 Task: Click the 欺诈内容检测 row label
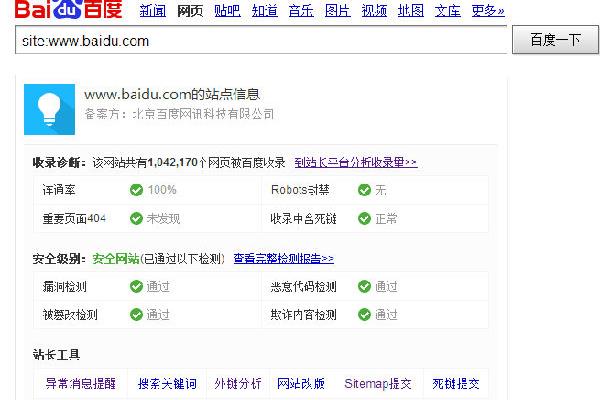pos(303,315)
